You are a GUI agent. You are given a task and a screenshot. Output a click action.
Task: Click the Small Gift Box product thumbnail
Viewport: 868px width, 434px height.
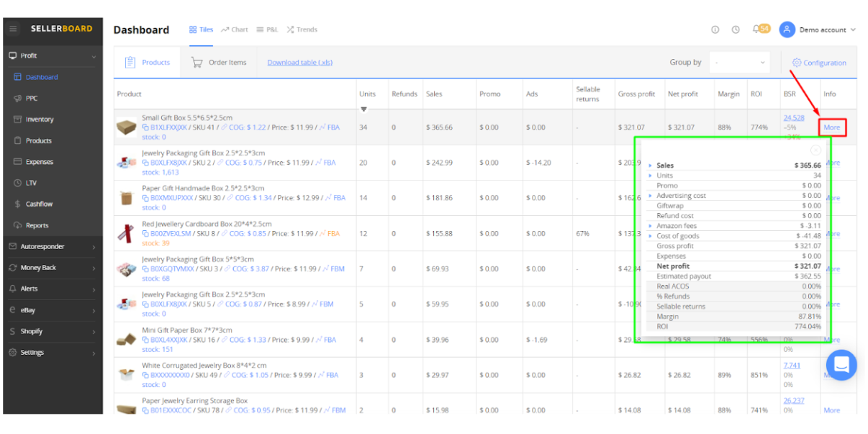pos(127,127)
